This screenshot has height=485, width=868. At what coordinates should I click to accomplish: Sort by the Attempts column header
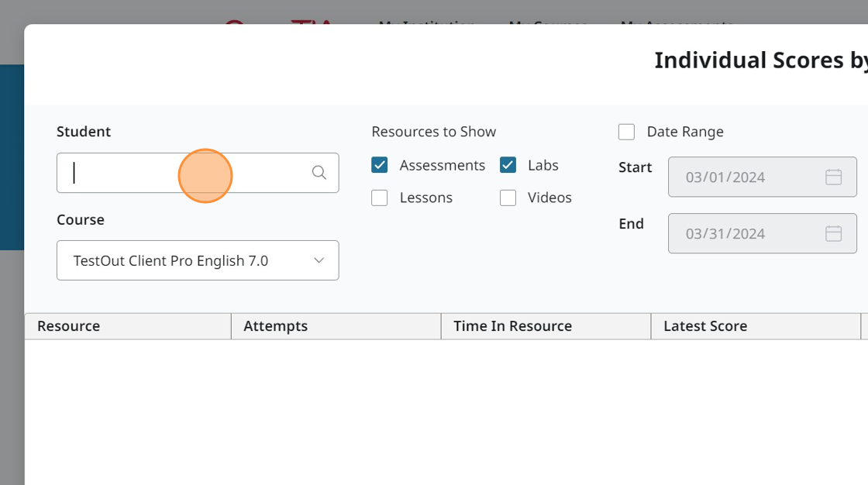point(336,326)
